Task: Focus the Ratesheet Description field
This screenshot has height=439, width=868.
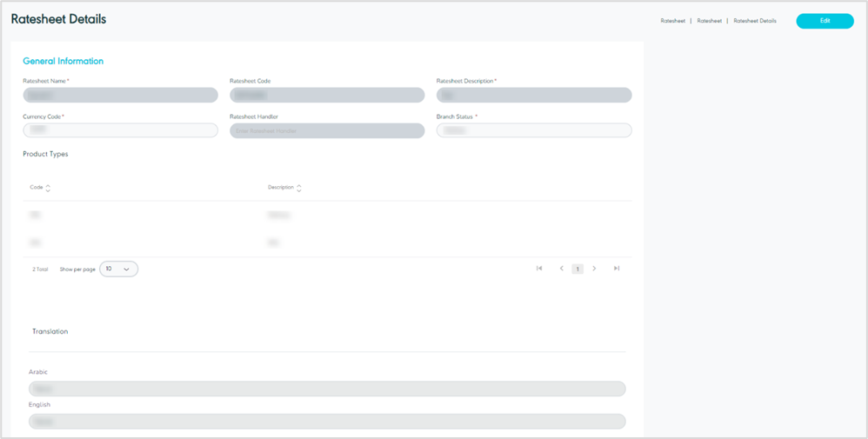Action: click(x=534, y=96)
